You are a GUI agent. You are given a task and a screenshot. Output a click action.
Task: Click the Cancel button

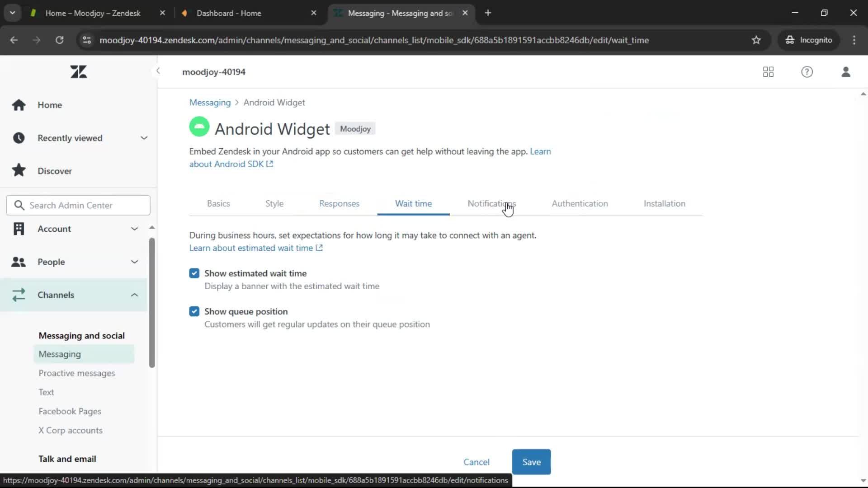pyautogui.click(x=476, y=462)
